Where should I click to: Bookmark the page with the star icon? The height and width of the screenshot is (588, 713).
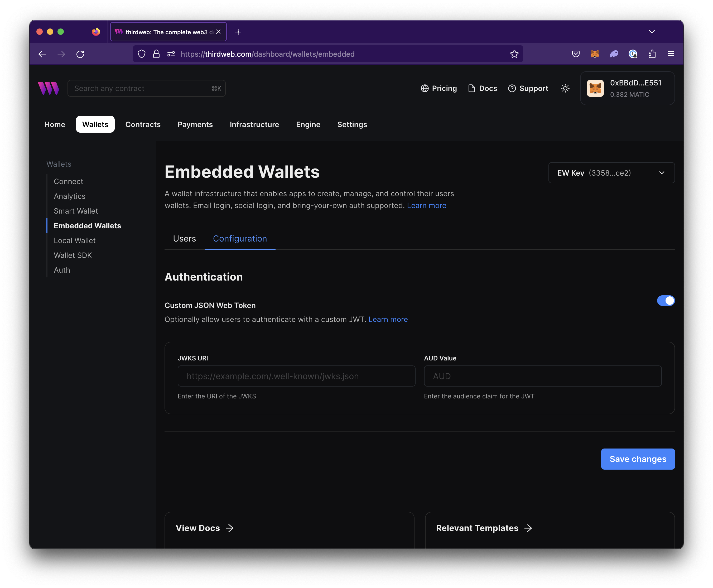pyautogui.click(x=514, y=54)
